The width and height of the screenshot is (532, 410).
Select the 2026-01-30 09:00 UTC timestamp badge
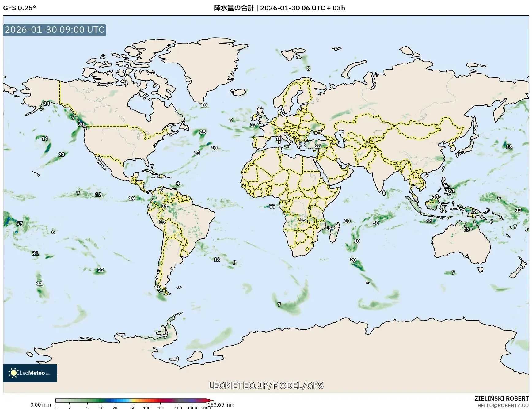click(x=55, y=30)
